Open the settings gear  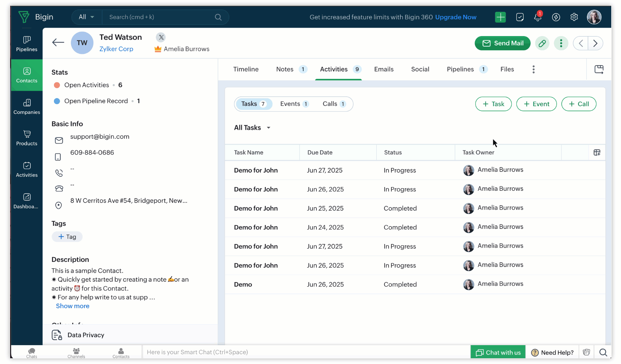(574, 17)
